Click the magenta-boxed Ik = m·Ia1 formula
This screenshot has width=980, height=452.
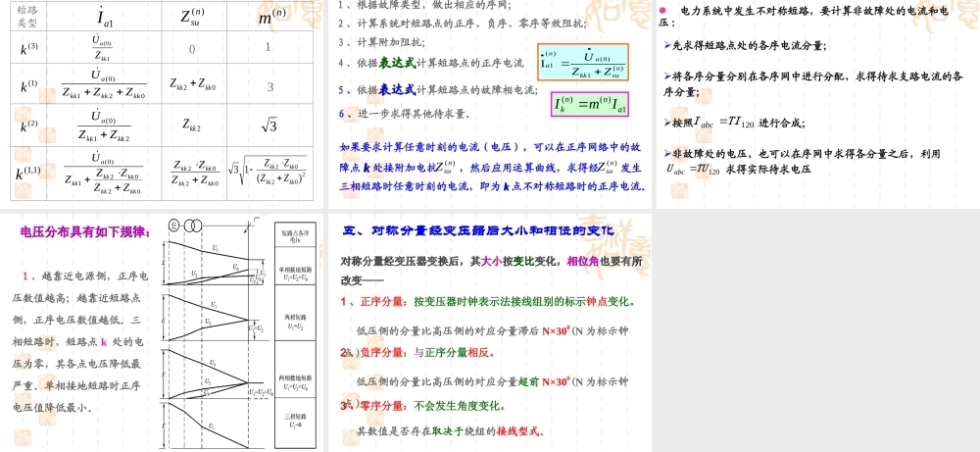[589, 105]
